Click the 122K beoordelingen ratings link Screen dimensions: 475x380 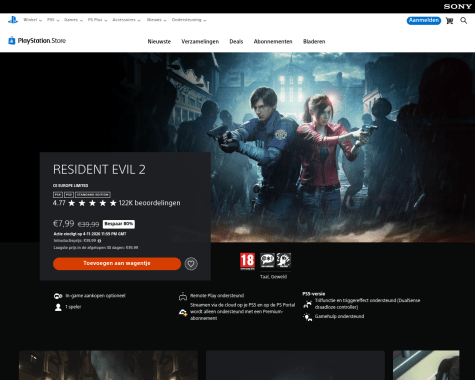click(149, 203)
